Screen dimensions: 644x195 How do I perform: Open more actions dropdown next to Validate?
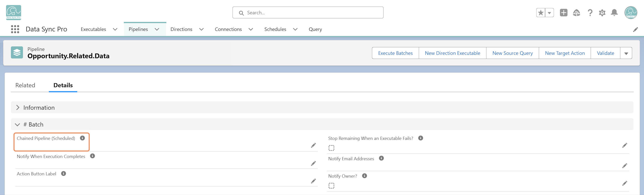pyautogui.click(x=626, y=53)
